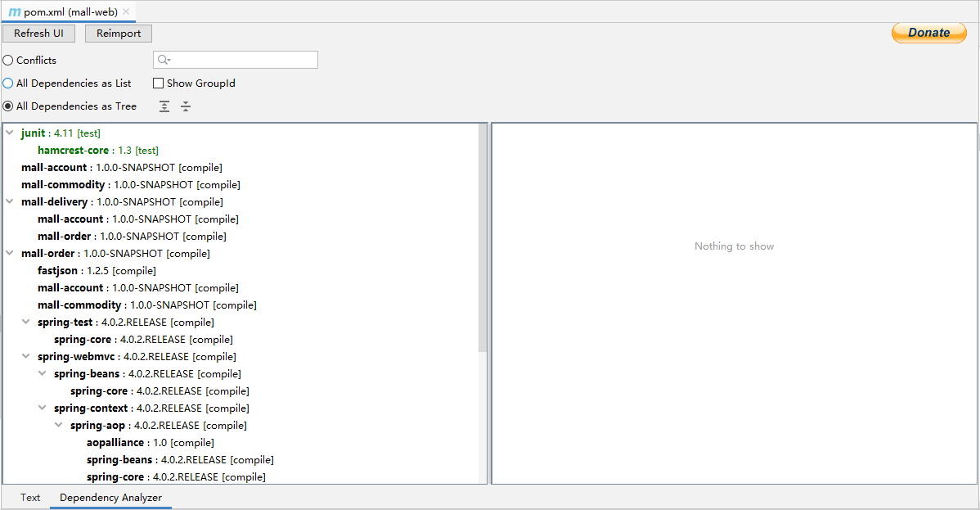Select spring-core under spring-webmvc's spring-beans

[160, 391]
